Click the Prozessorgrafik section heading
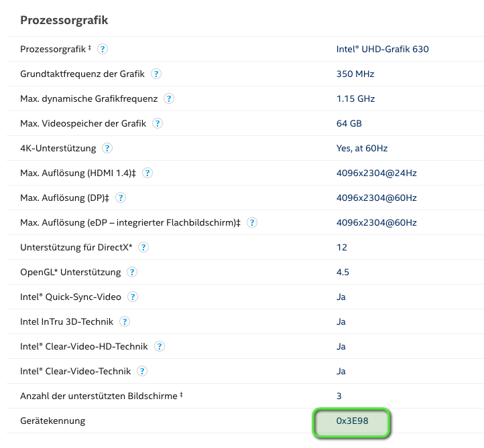Image resolution: width=484 pixels, height=448 pixels. (x=64, y=20)
